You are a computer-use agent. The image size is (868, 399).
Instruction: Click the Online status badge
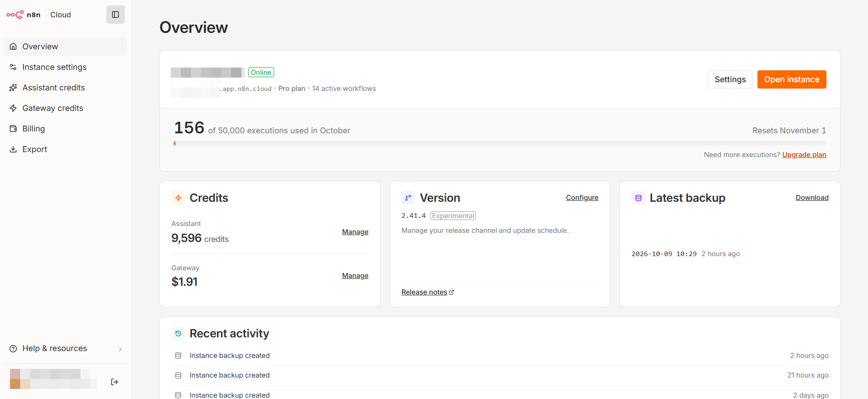[261, 73]
